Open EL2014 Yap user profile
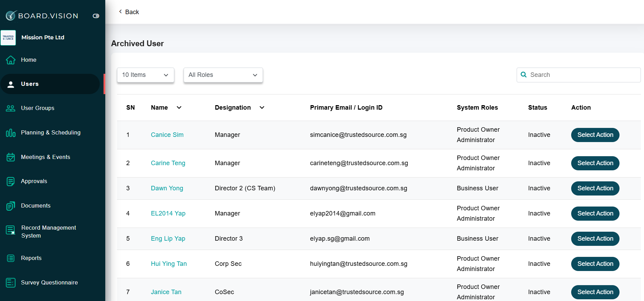 click(x=168, y=213)
